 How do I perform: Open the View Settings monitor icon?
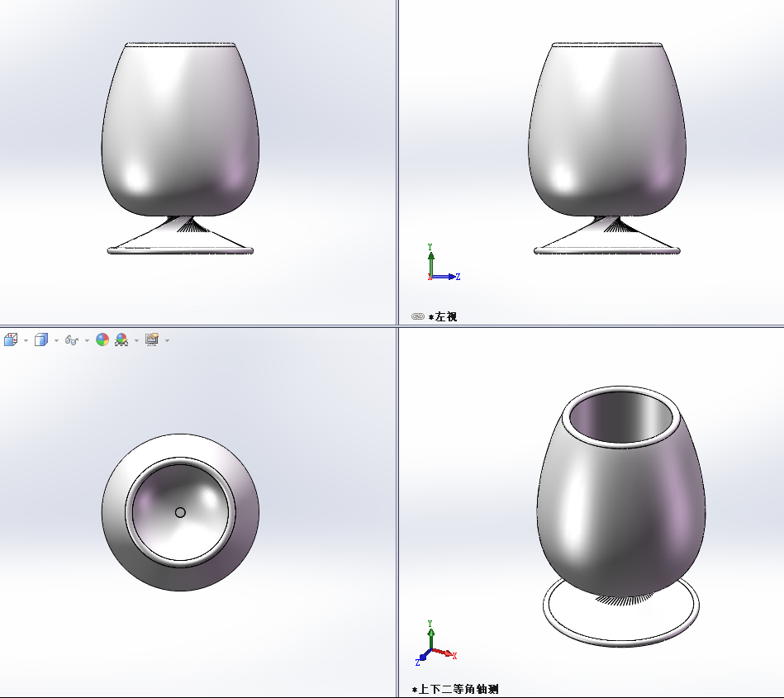(152, 340)
